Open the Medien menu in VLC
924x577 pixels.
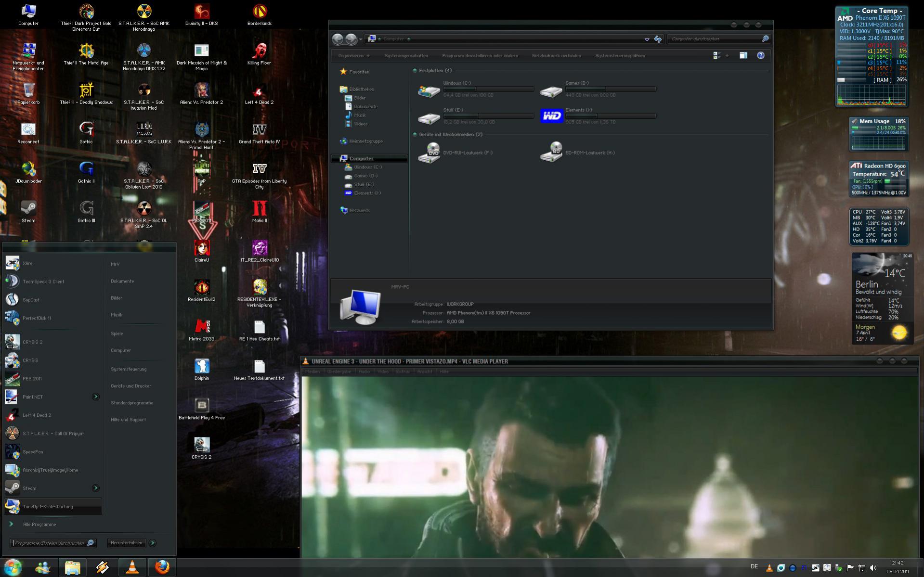pos(312,372)
